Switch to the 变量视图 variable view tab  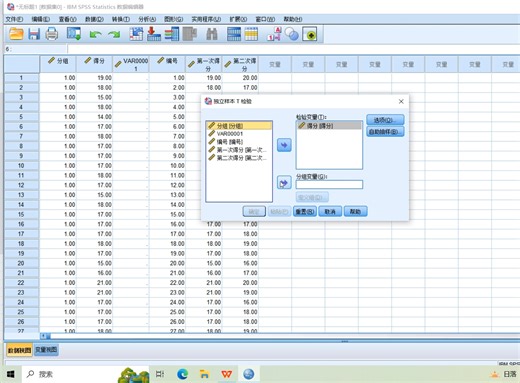coord(46,350)
